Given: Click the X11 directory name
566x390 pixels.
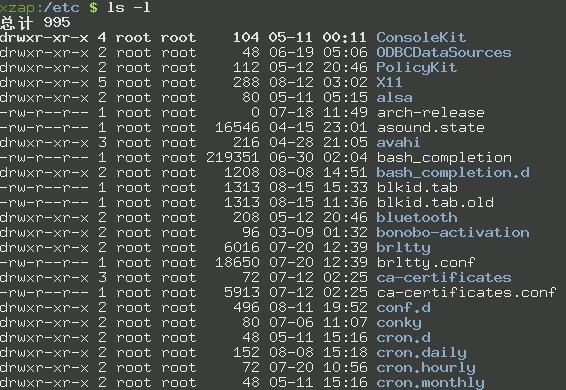Looking at the screenshot, I should point(389,83).
